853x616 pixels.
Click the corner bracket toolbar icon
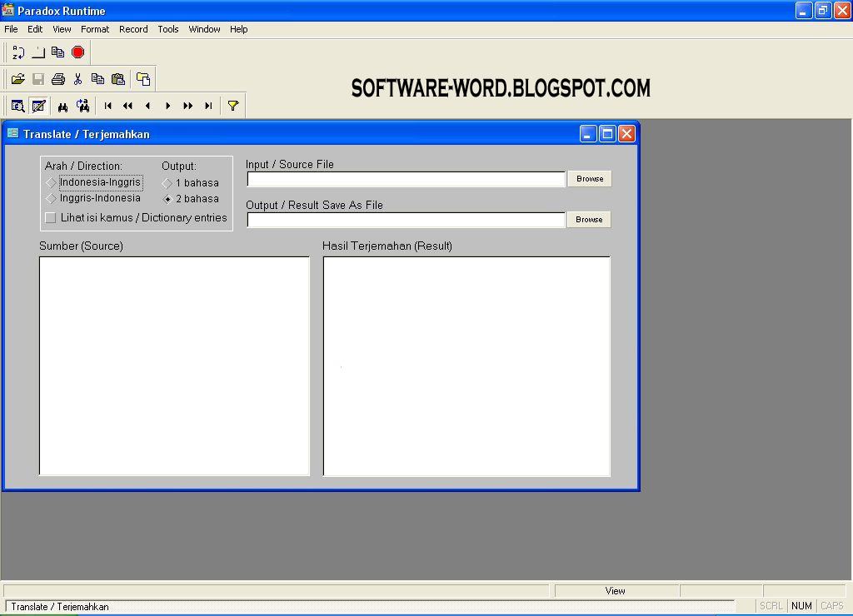point(38,52)
